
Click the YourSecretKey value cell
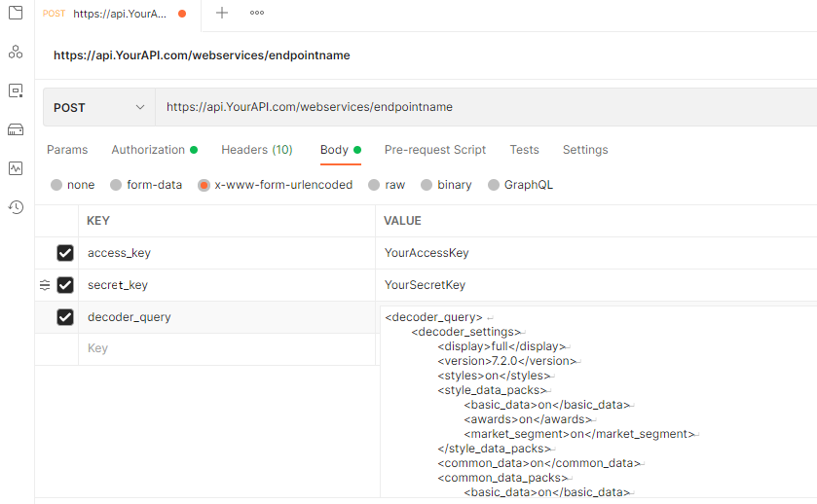596,285
